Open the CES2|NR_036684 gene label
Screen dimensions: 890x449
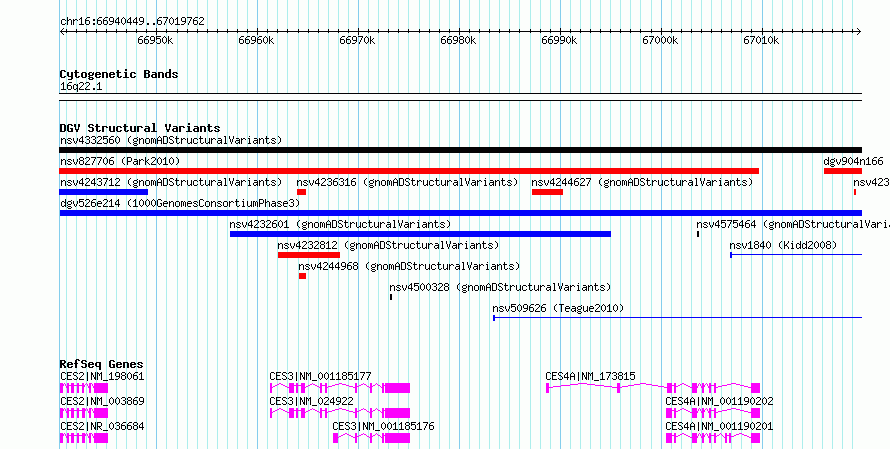point(102,426)
